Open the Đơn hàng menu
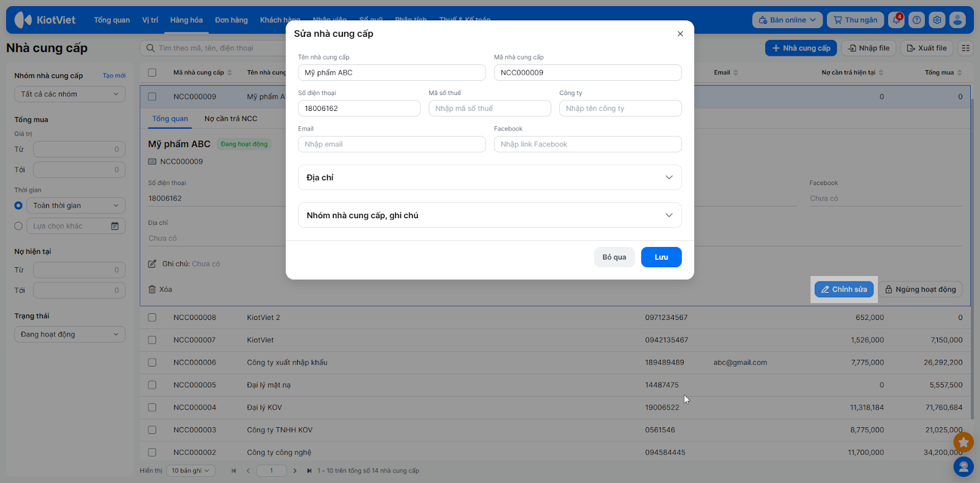 point(232,20)
